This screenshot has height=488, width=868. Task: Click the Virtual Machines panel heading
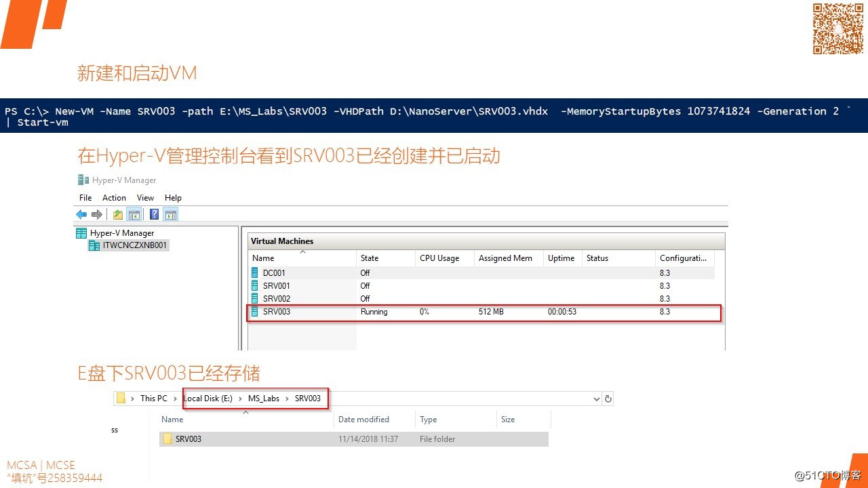pyautogui.click(x=282, y=241)
